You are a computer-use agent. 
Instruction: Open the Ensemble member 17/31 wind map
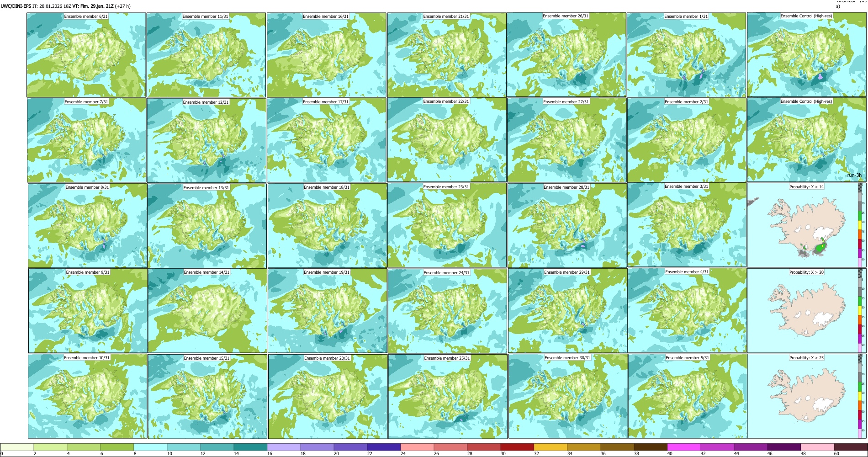click(x=327, y=140)
